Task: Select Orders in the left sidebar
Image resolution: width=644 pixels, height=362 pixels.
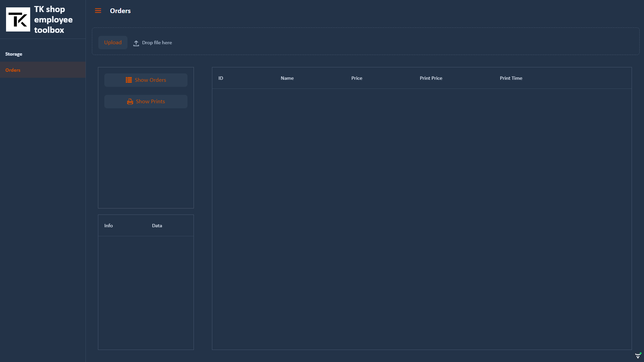Action: coord(13,70)
